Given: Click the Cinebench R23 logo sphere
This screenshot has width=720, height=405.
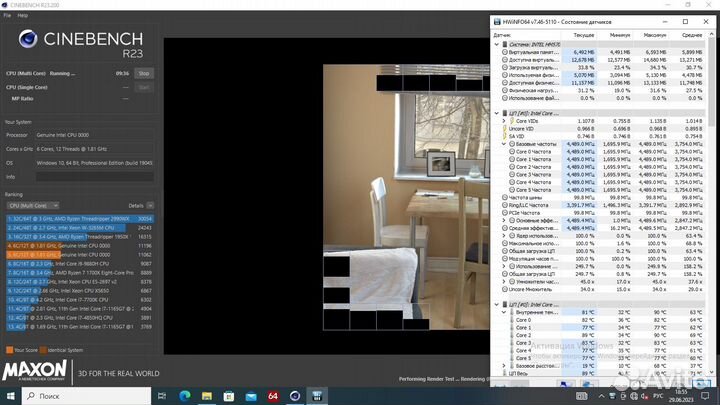Looking at the screenshot, I should pos(28,39).
